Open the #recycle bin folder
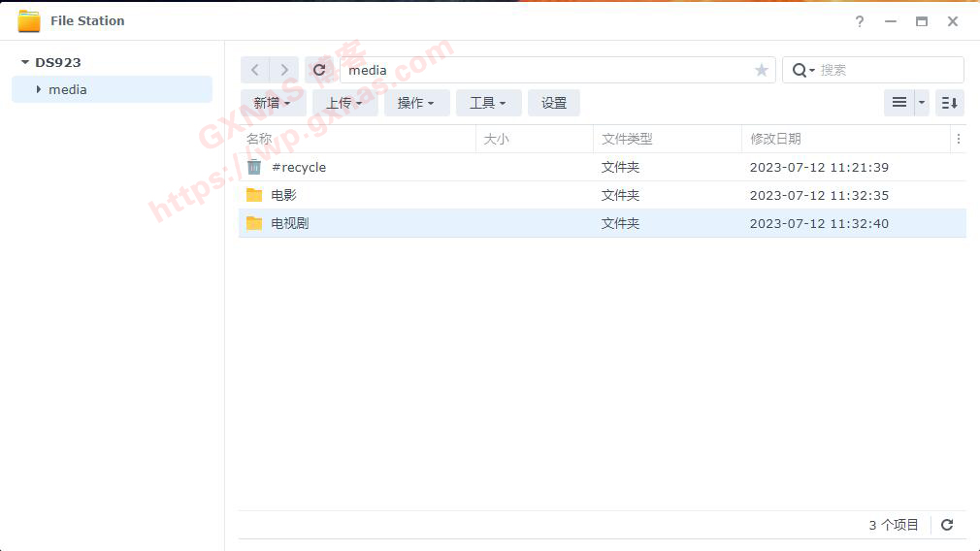This screenshot has height=551, width=980. pos(299,167)
